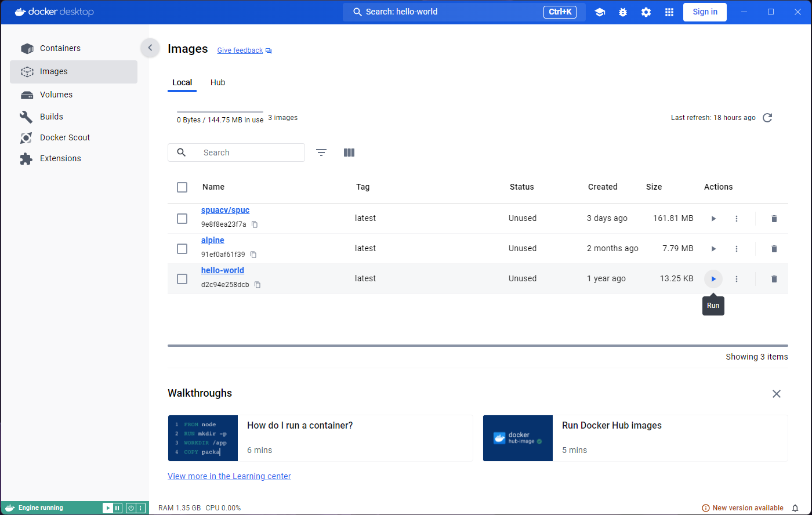812x515 pixels.
Task: Click the top Search: hello-world bar
Action: point(464,12)
